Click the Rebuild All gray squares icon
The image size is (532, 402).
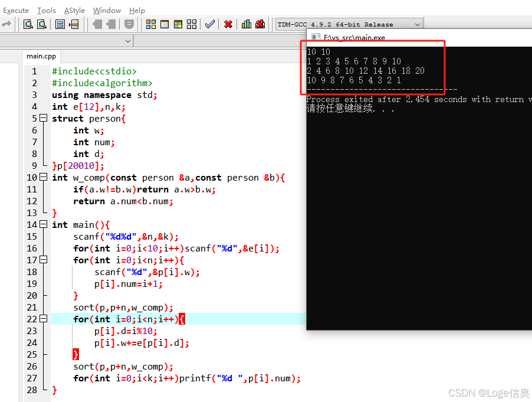[192, 24]
